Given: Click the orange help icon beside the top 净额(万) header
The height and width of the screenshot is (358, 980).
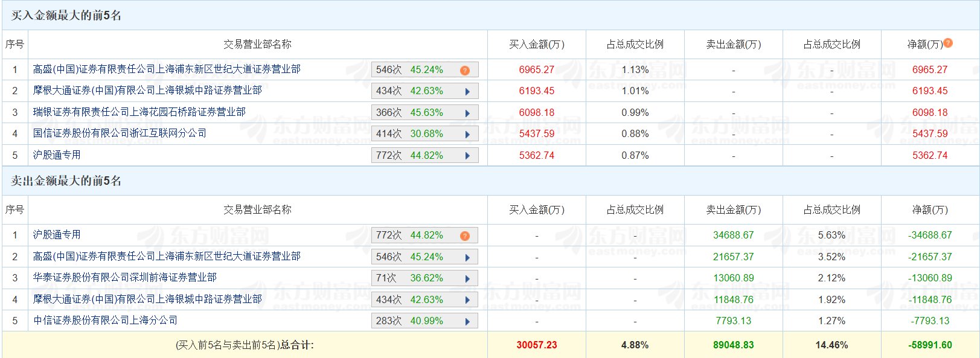Looking at the screenshot, I should coord(948,43).
